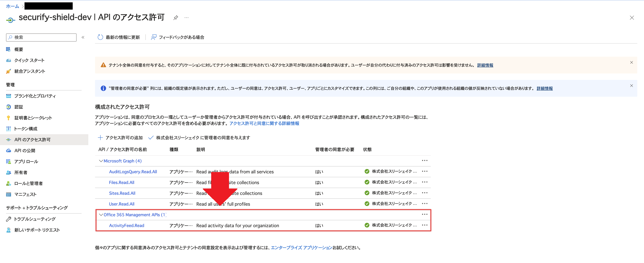This screenshot has height=263, width=644.
Task: Open 詳細情報 link in info banner
Action: coord(544,88)
